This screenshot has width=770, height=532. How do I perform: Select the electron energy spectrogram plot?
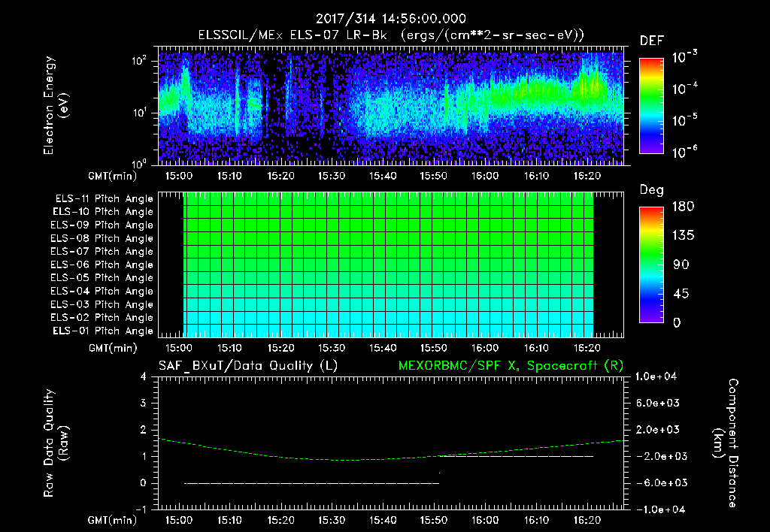pos(391,106)
